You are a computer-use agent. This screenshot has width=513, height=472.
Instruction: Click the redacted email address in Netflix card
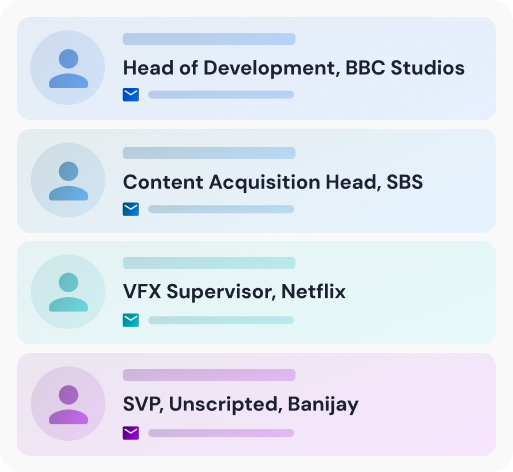tap(221, 320)
